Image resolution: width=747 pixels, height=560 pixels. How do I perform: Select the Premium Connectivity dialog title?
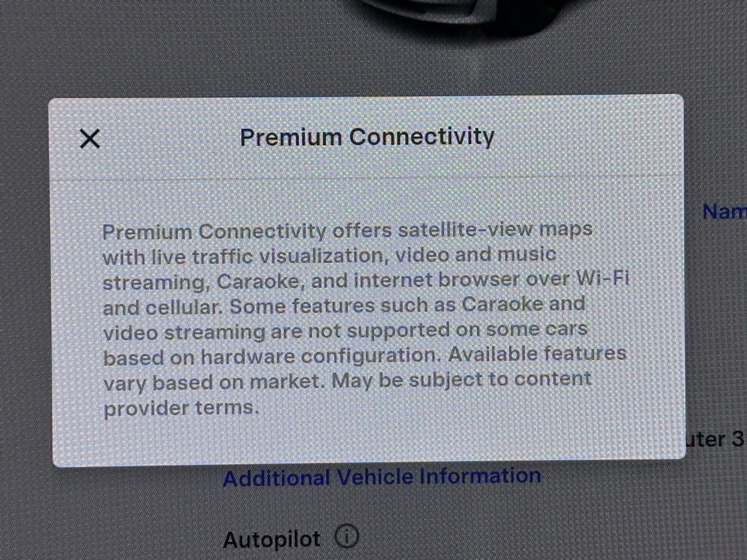pos(367,137)
